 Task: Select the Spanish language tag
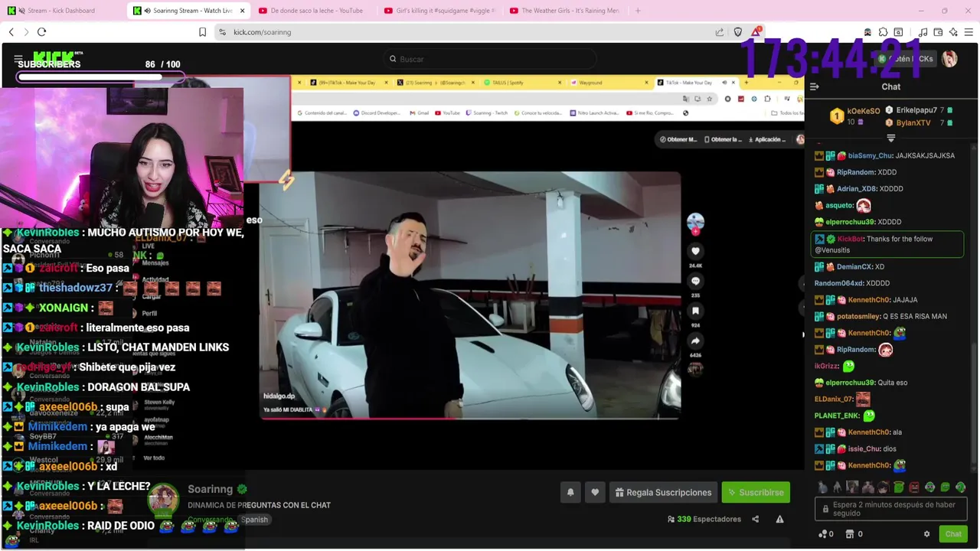(x=255, y=520)
